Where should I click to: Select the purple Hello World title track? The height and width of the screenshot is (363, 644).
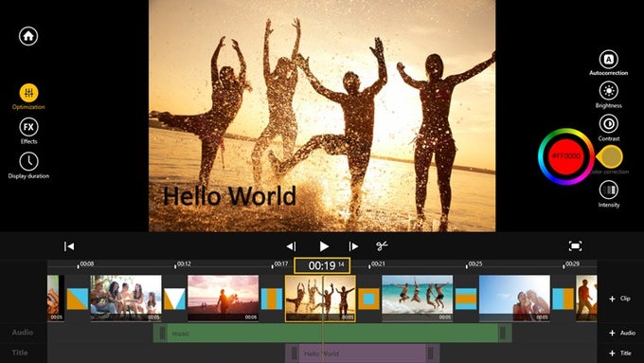363,354
